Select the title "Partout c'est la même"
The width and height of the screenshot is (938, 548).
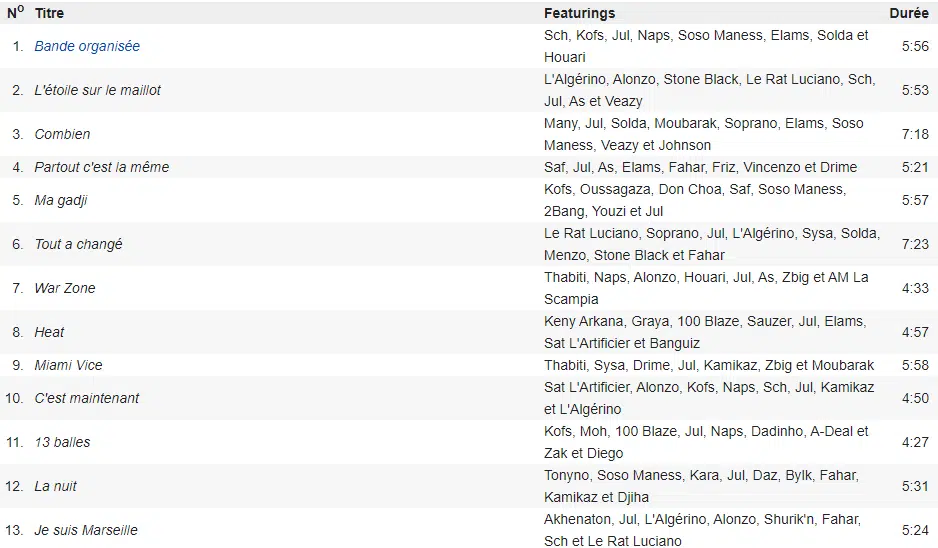[x=101, y=167]
